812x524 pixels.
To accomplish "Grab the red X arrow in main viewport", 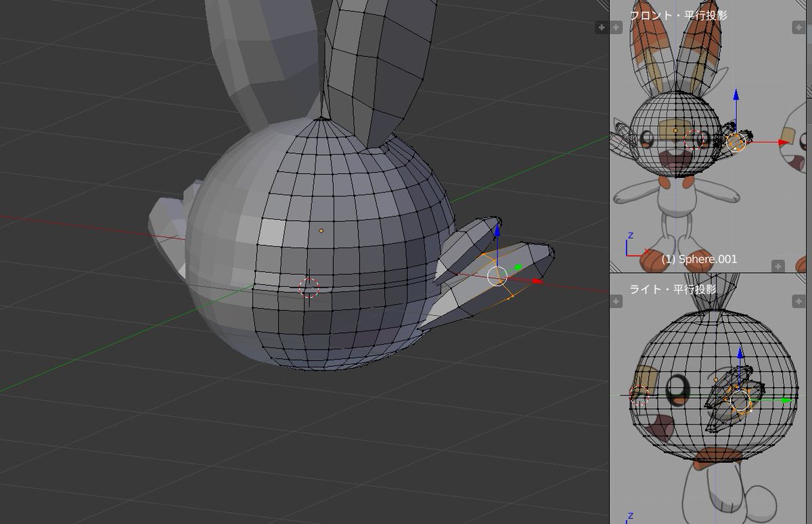I will (537, 280).
